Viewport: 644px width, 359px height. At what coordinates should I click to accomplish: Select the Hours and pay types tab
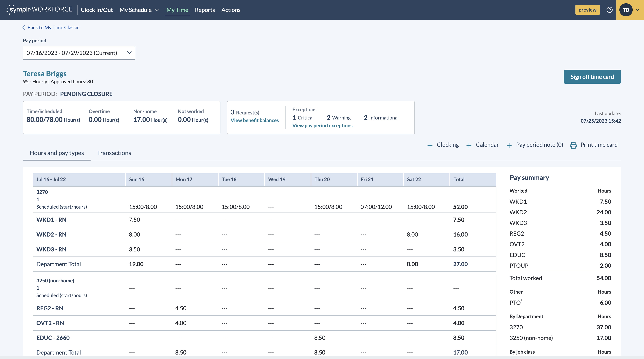(56, 153)
